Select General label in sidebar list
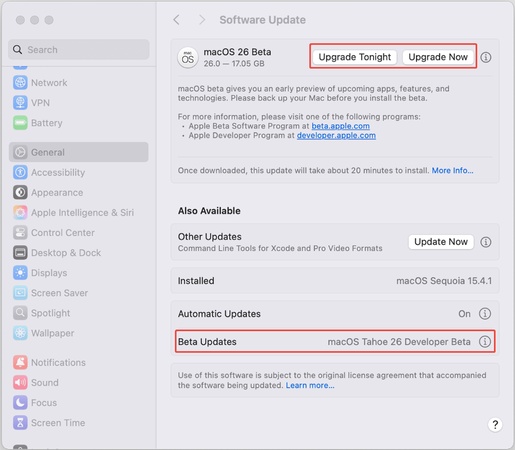Viewport: 515px width, 450px height. click(48, 152)
